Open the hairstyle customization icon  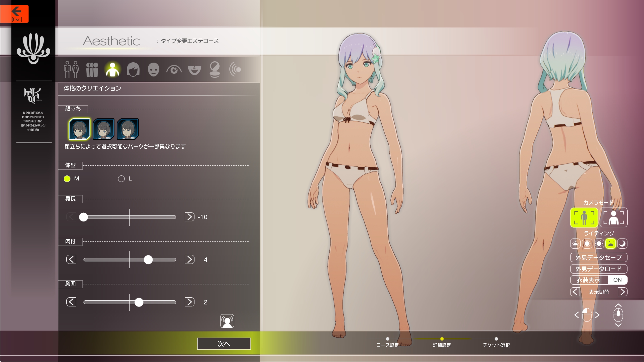[x=133, y=69]
